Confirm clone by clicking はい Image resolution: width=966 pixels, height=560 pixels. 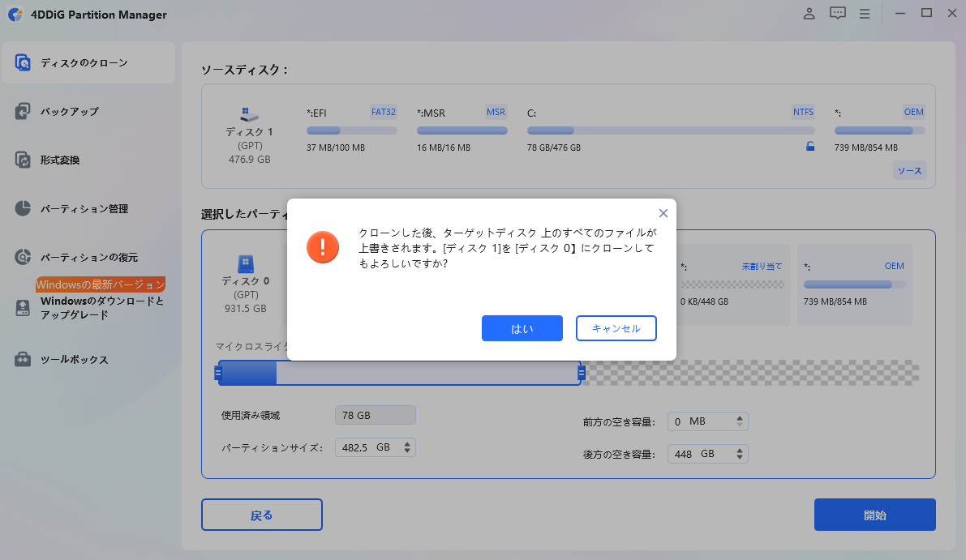pyautogui.click(x=522, y=328)
